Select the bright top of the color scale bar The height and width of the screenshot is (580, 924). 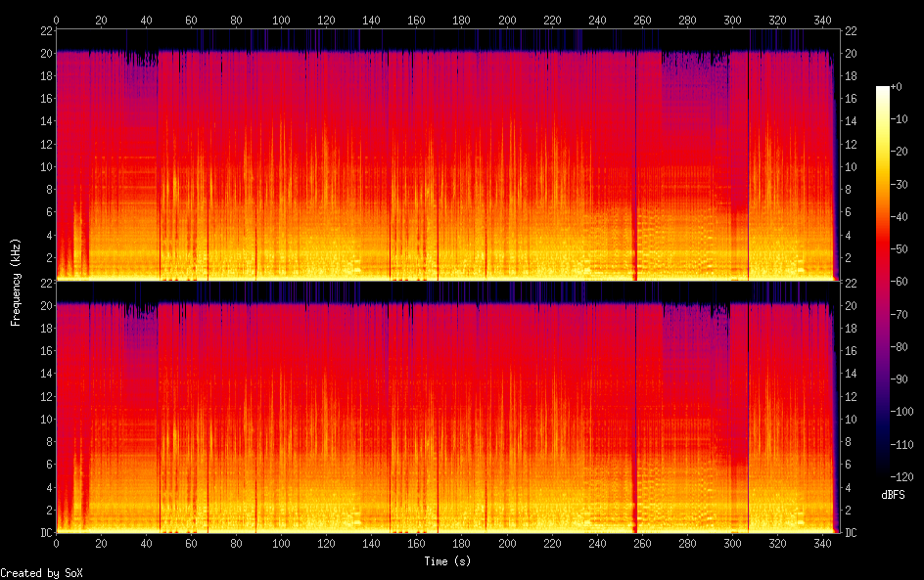coord(883,91)
